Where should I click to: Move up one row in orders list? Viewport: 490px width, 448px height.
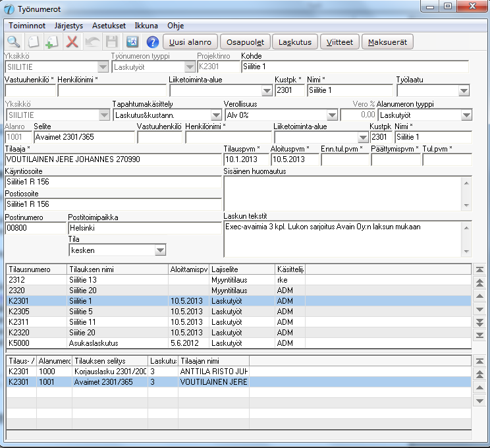(x=479, y=296)
